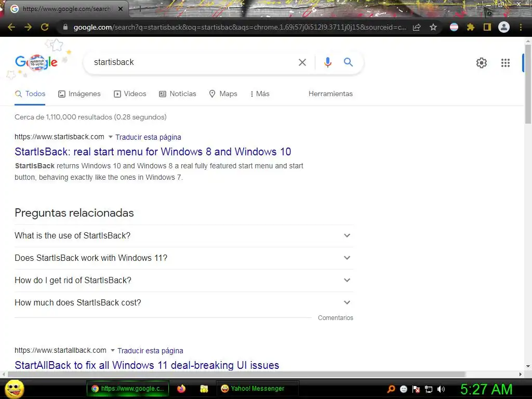The image size is (532, 399).
Task: Click orange magnifier tray icon
Action: coord(391,389)
